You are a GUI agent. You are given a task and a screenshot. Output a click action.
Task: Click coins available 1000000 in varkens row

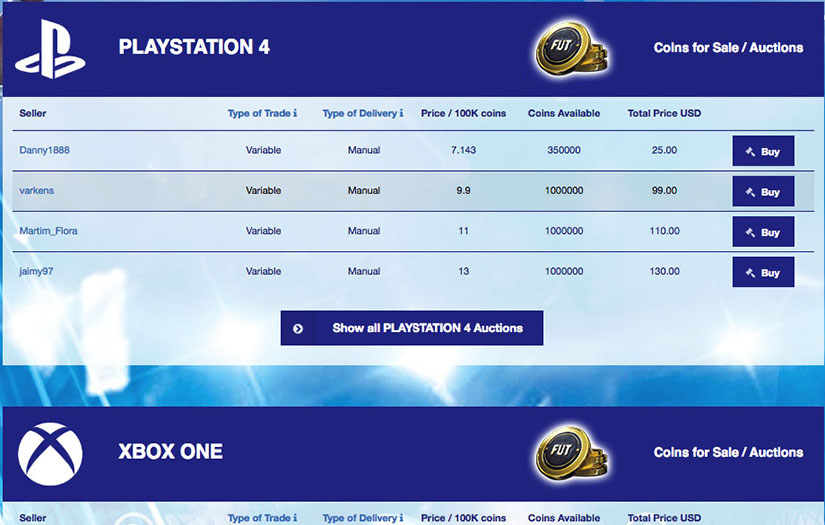(564, 190)
